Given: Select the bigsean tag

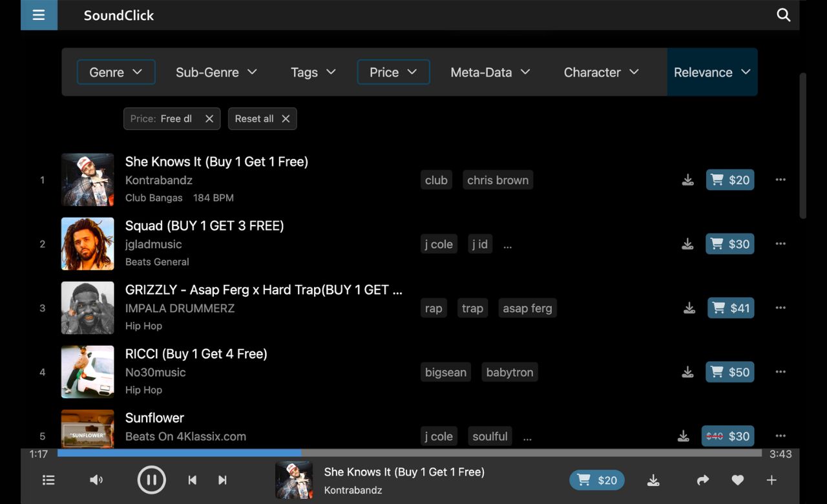Looking at the screenshot, I should click(x=446, y=372).
